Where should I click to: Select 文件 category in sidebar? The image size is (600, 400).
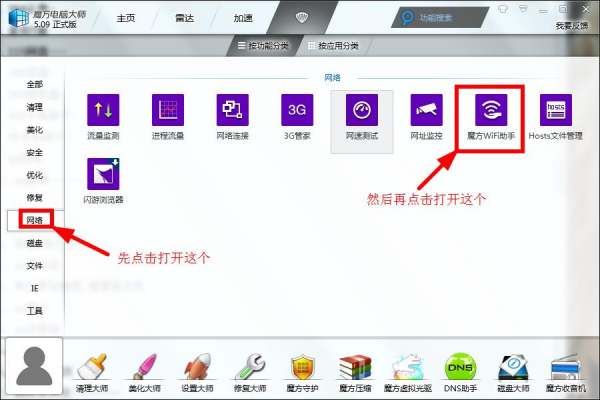(34, 266)
